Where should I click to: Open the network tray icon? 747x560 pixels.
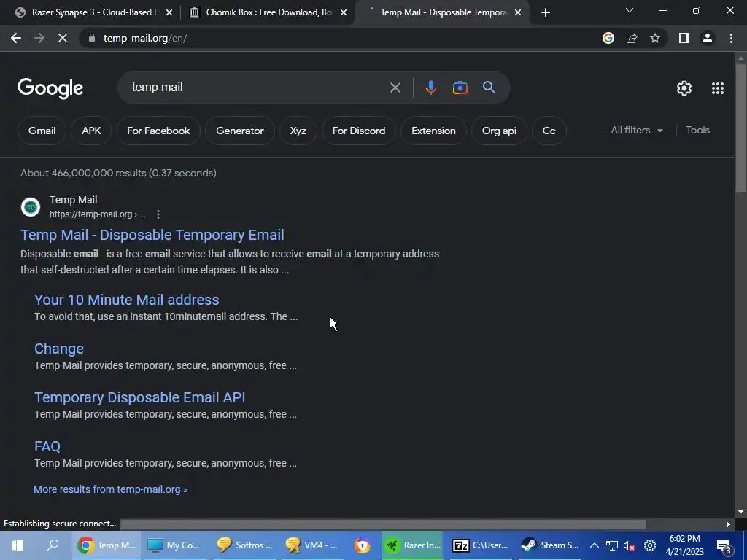(x=612, y=545)
